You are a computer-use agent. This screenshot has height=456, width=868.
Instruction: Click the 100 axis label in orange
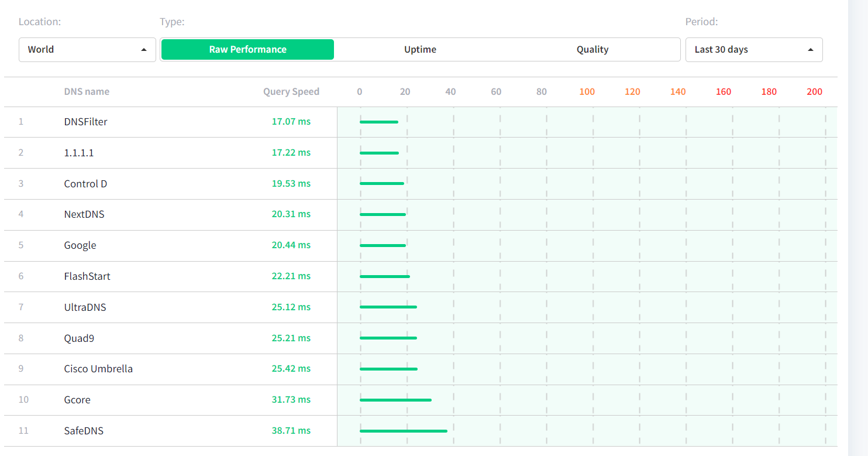[x=587, y=91]
